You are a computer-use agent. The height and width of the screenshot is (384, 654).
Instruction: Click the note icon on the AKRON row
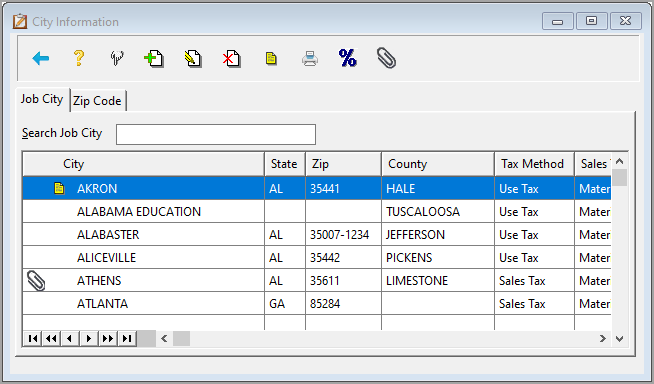tap(59, 188)
